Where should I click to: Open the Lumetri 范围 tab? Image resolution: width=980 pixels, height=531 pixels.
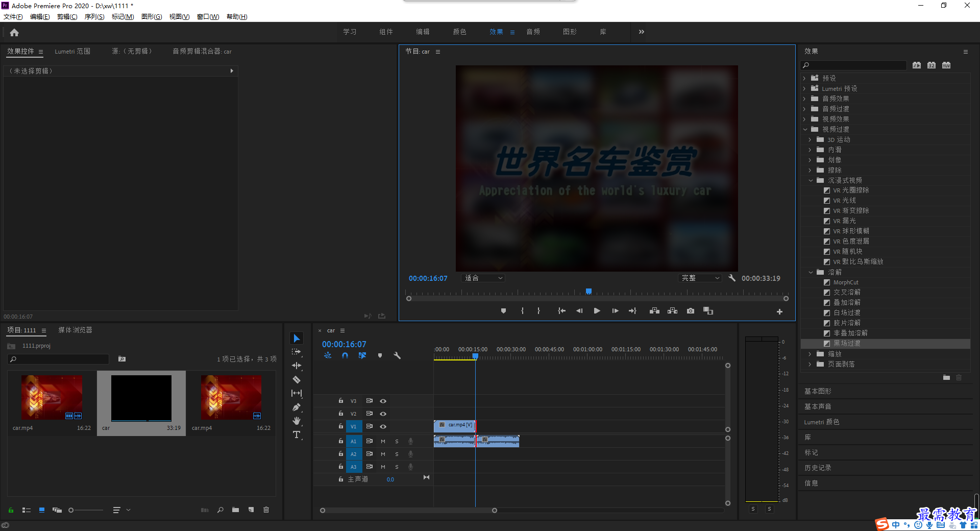[72, 51]
